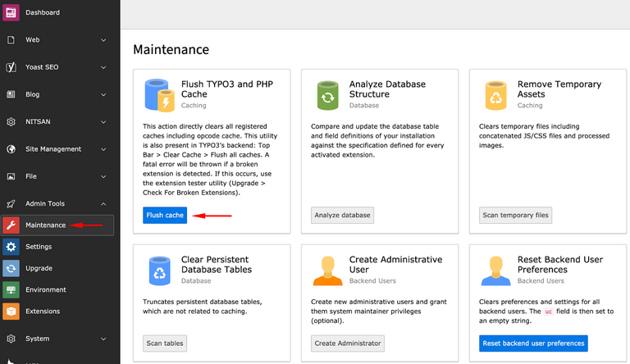Open Settings via its gear icon
This screenshot has width=630, height=364.
coord(11,247)
